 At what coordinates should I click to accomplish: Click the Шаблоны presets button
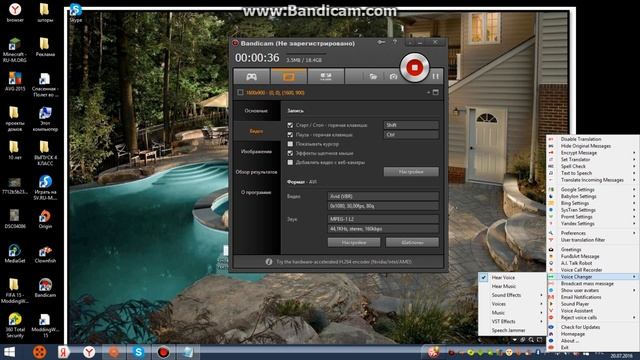[412, 242]
